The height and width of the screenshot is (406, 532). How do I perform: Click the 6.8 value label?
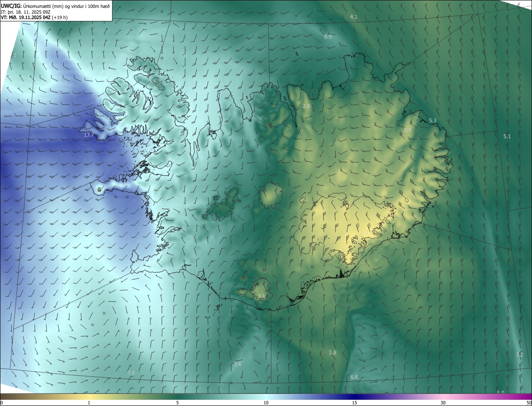coord(354,377)
